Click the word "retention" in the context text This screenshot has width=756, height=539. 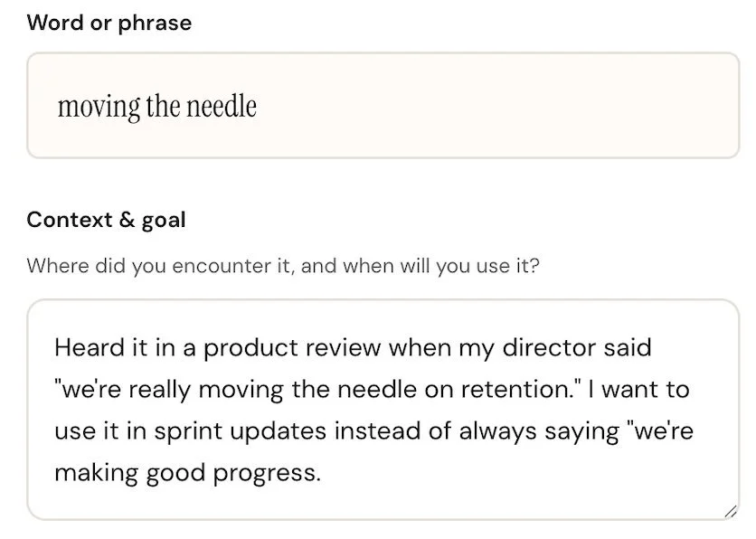click(511, 390)
